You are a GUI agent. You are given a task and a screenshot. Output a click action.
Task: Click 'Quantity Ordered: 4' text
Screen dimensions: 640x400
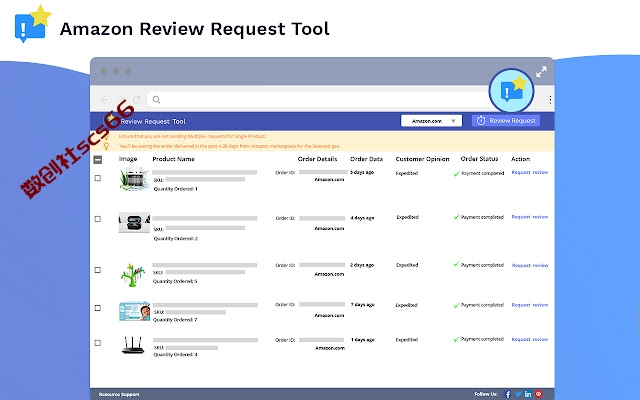[176, 355]
